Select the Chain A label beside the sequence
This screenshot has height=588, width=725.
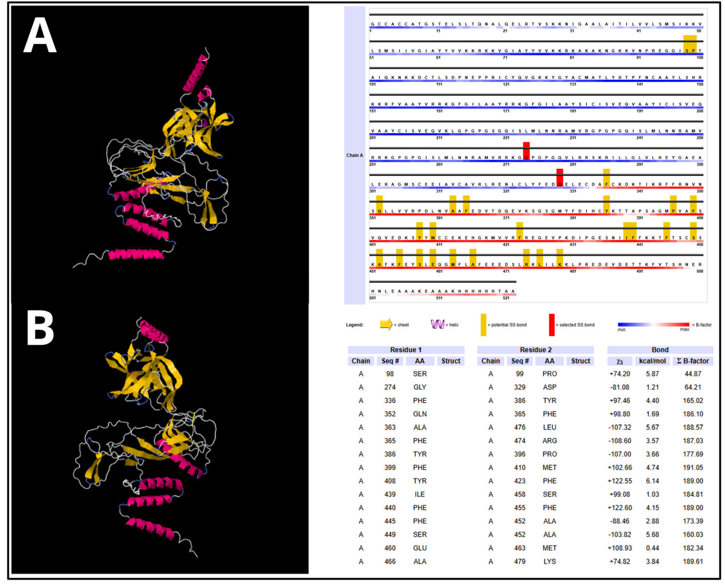[x=354, y=155]
